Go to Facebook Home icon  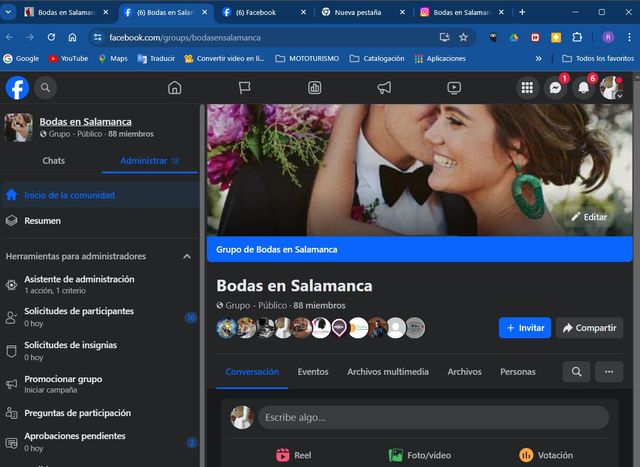175,87
